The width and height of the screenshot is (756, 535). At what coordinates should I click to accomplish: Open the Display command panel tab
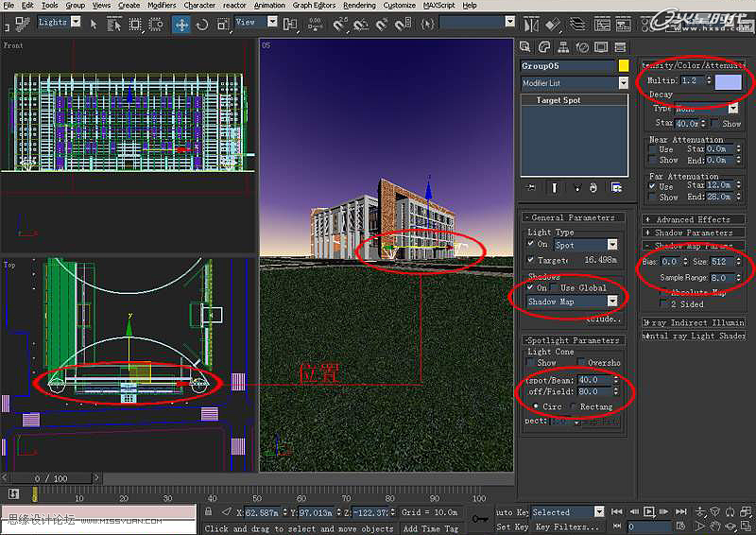(x=602, y=47)
